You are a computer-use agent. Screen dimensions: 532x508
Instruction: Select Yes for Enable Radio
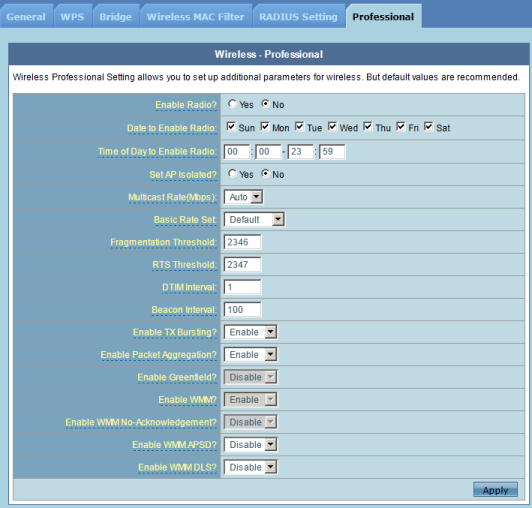[232, 104]
